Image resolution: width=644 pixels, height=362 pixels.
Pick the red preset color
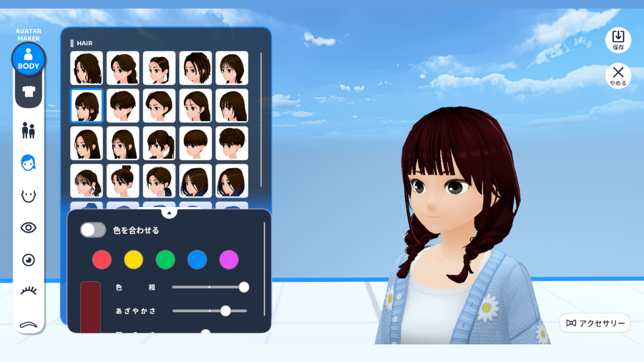[x=102, y=259]
